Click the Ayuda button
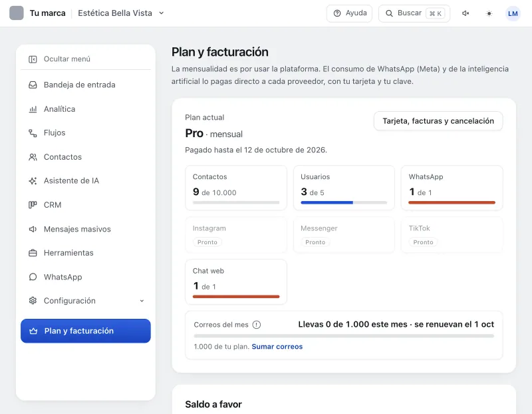This screenshot has height=414, width=532. tap(349, 13)
